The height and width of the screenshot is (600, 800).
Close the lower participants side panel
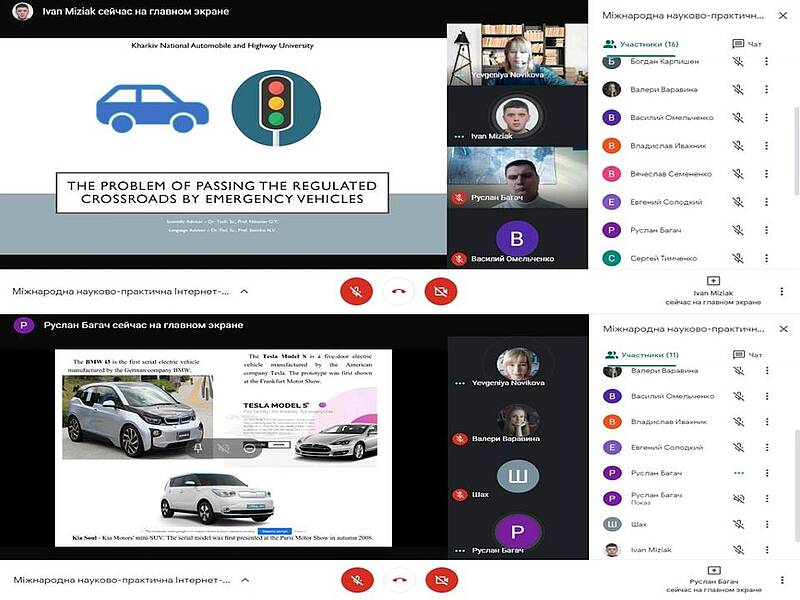point(783,329)
